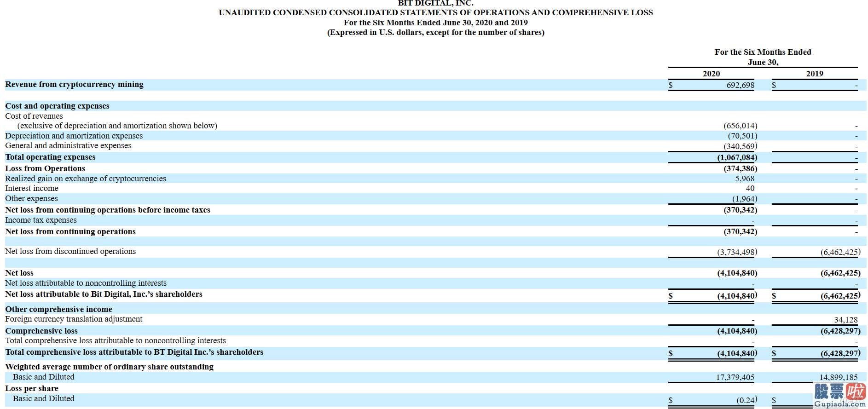Click the 2020 net loss (4,104,840) in the 'Net loss' row
This screenshot has height=409, width=868.
pos(737,273)
